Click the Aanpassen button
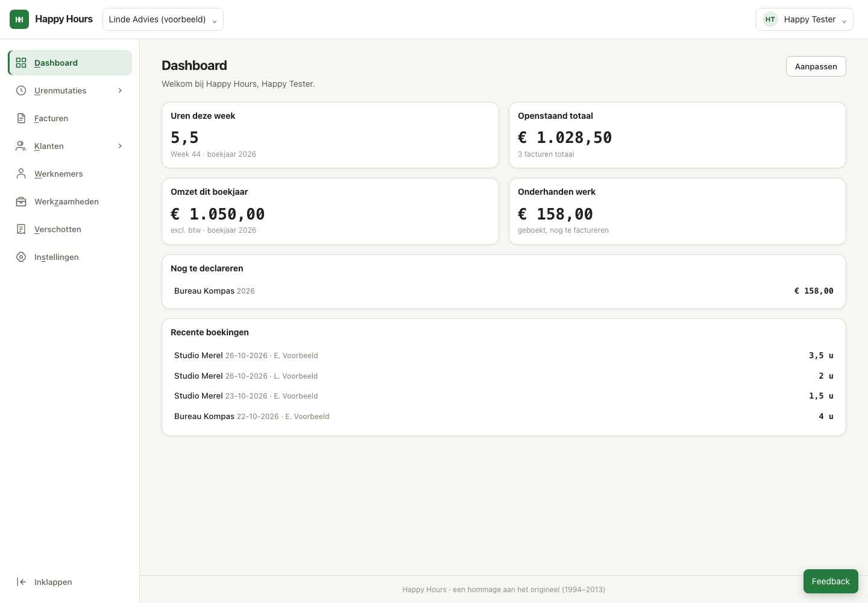This screenshot has width=868, height=603. [816, 66]
